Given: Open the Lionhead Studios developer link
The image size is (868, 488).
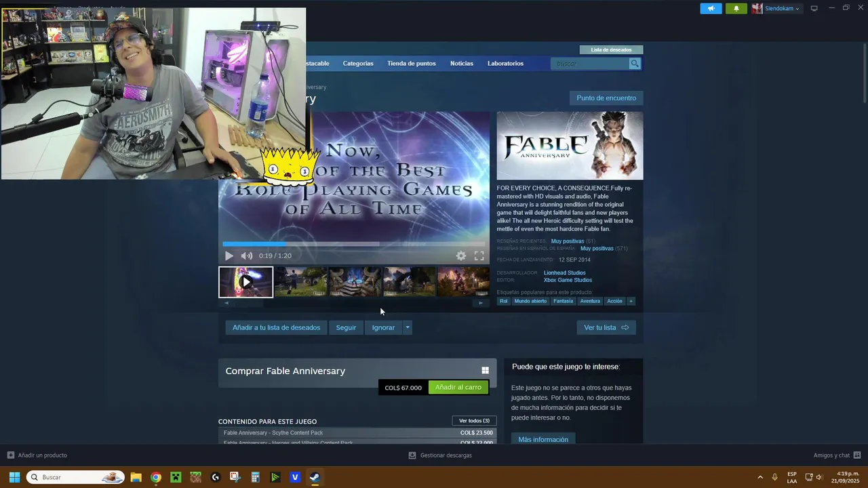Looking at the screenshot, I should click(565, 273).
